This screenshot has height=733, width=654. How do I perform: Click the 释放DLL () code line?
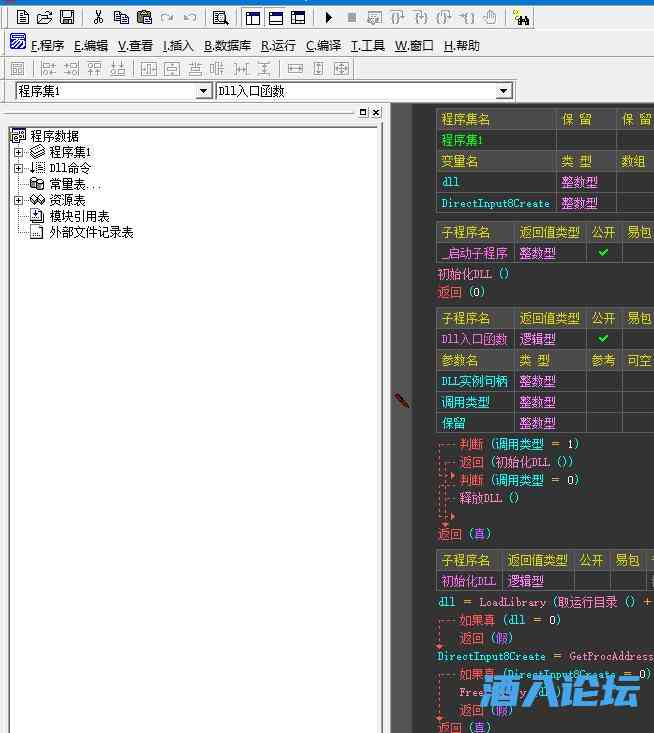[x=489, y=498]
